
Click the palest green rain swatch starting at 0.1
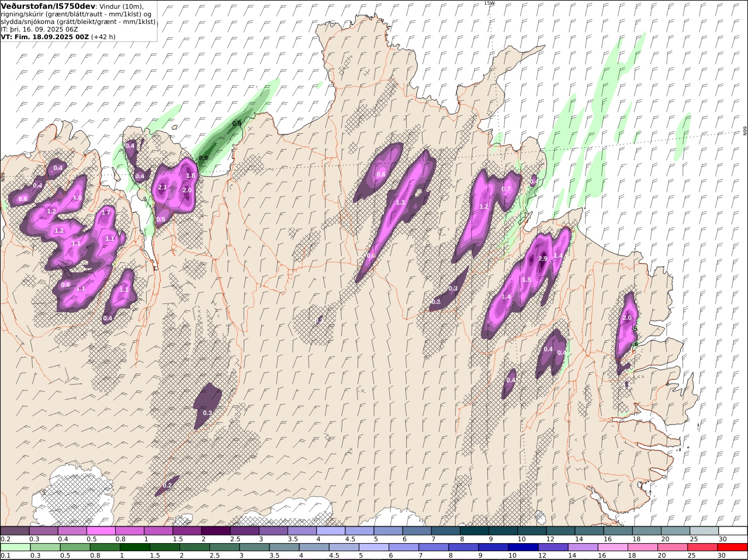tap(15, 547)
